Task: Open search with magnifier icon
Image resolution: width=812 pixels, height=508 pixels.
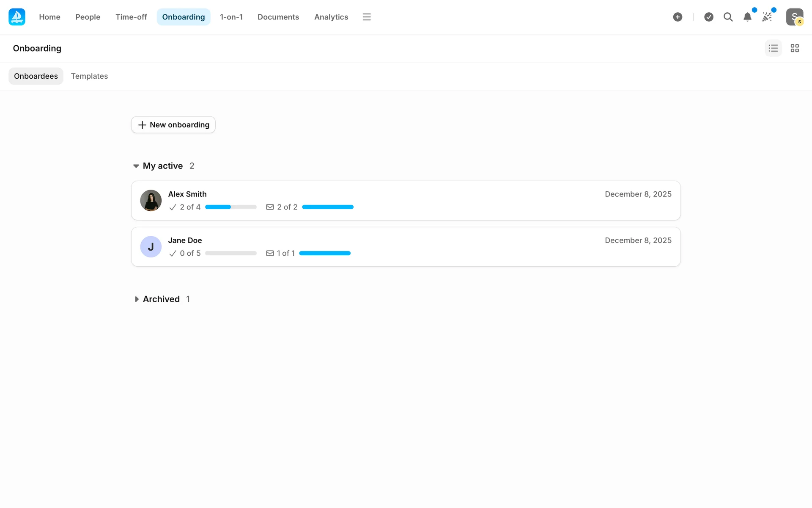Action: click(728, 17)
